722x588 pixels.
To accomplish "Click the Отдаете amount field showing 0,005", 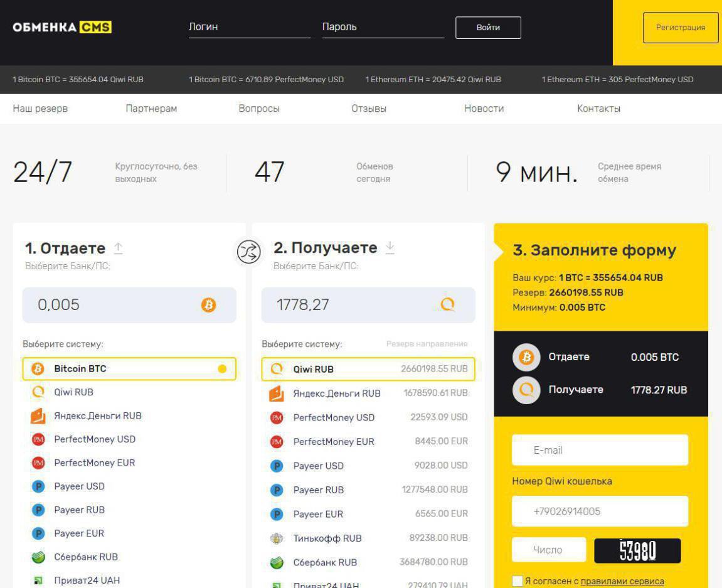I will 129,305.
